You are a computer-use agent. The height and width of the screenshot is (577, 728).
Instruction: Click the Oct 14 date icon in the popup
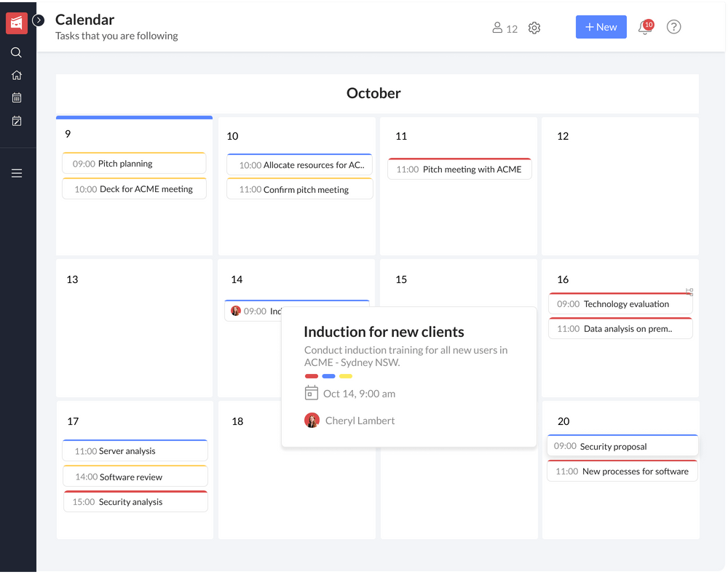pos(312,394)
